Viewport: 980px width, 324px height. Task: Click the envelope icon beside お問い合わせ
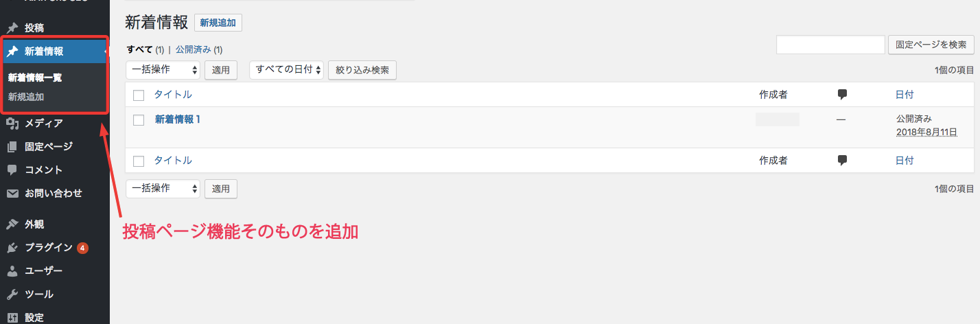(x=12, y=193)
